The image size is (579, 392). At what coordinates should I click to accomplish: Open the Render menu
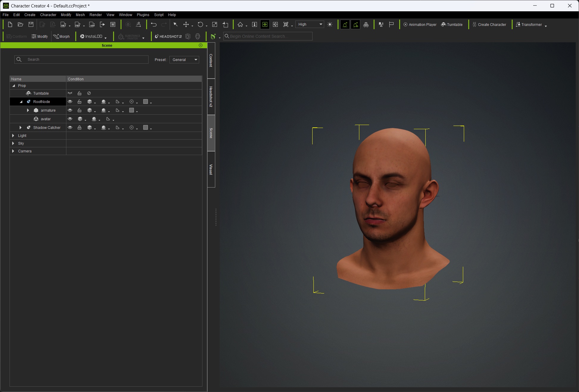pos(96,15)
